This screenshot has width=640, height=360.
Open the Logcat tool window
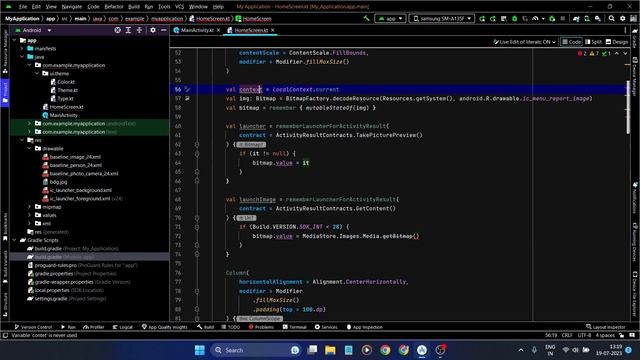coord(122,327)
